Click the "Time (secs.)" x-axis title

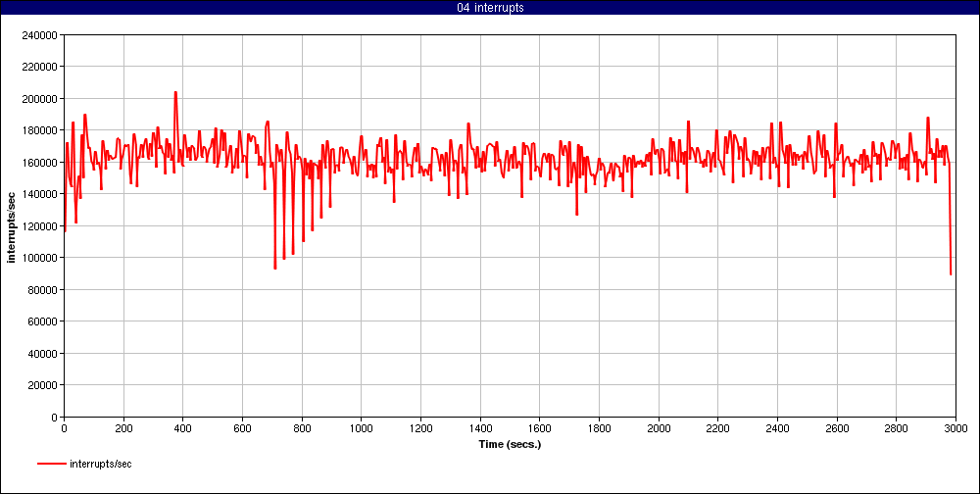509,444
